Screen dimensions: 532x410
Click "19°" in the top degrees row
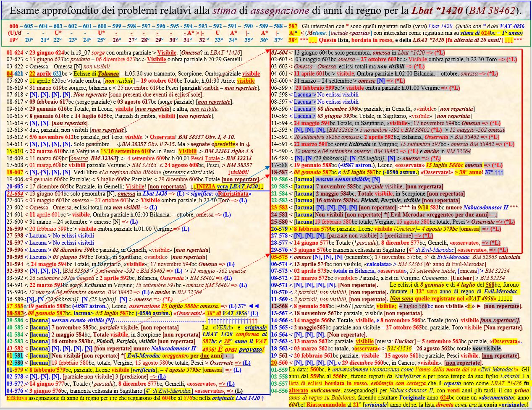14,40
